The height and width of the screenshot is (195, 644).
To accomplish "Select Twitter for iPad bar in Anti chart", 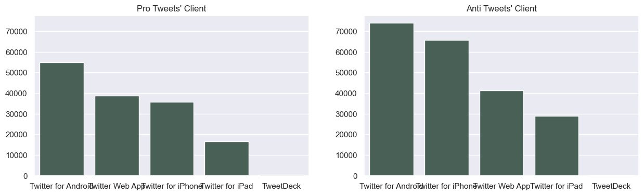I will pos(557,146).
